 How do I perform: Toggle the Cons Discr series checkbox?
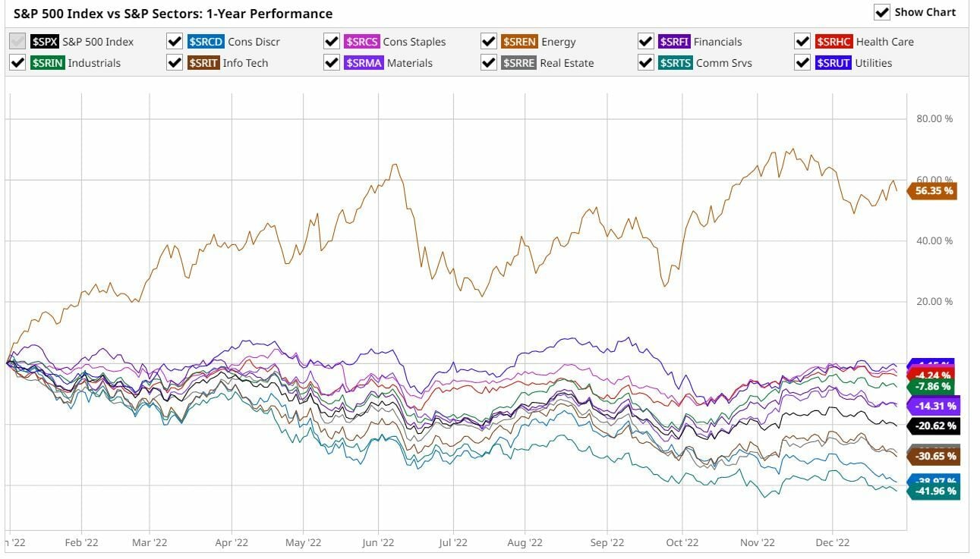point(175,42)
